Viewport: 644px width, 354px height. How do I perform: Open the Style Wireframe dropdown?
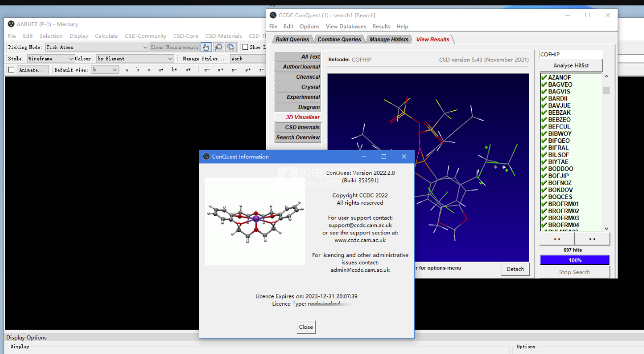51,59
